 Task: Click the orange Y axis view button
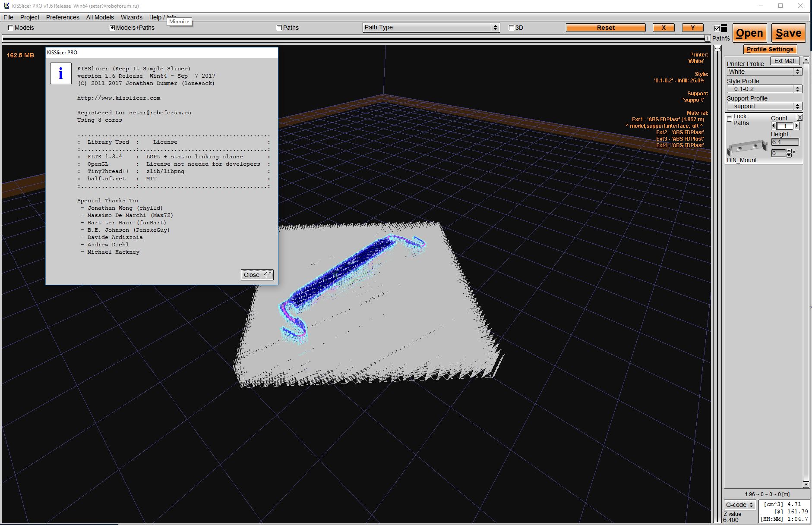(692, 28)
